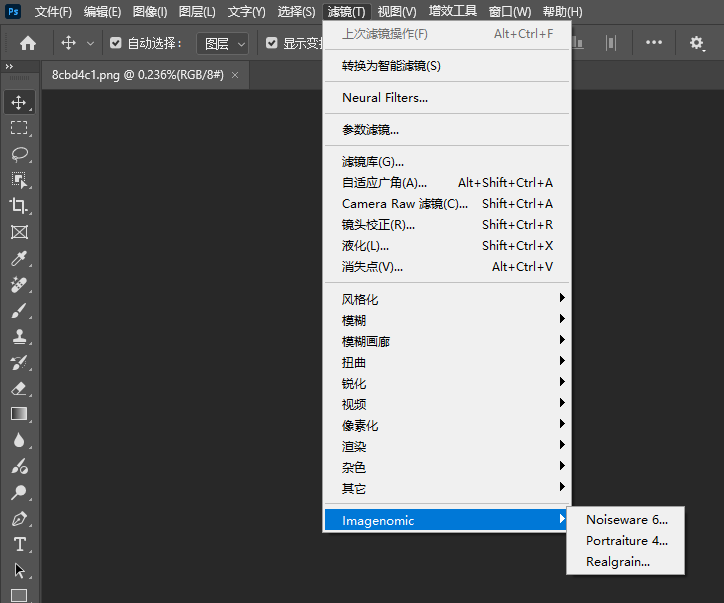724x603 pixels.
Task: Select the Clone Stamp tool
Action: [19, 337]
